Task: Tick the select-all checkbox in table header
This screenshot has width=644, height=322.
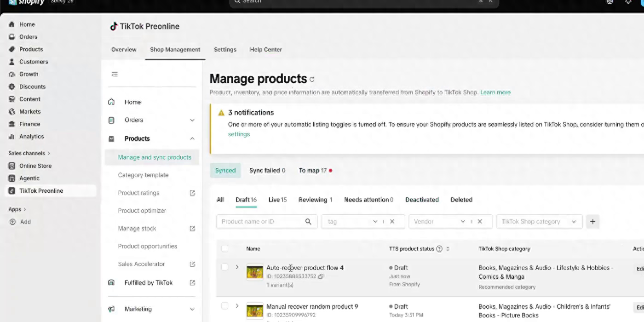Action: [224, 248]
